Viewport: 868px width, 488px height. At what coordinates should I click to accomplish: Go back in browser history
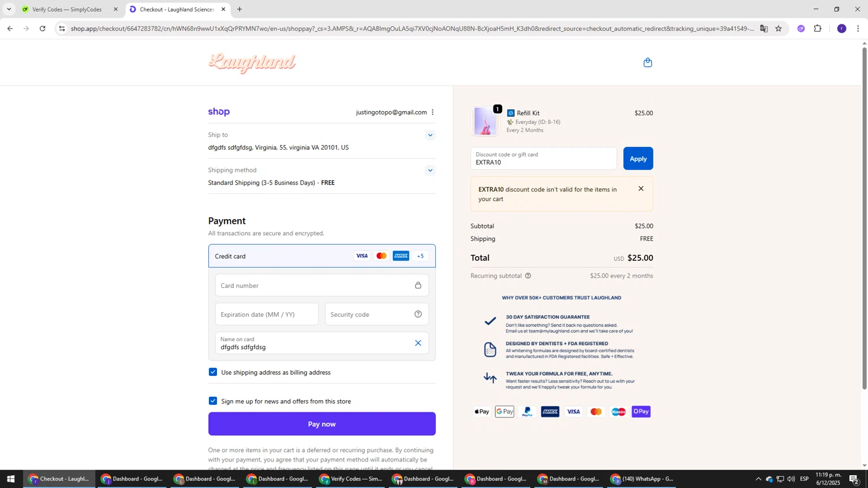[x=10, y=28]
